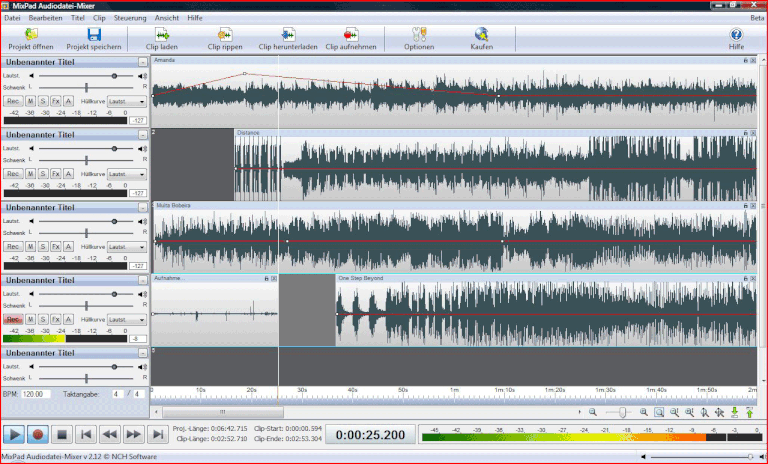Open the Steuerung menu
Viewport: 768px width, 464px height.
coord(130,18)
